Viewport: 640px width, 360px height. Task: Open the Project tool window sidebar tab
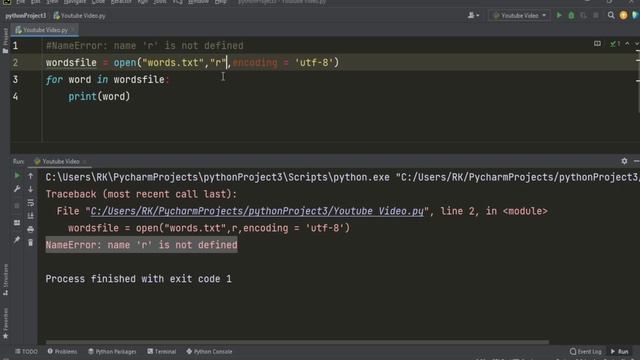(5, 41)
